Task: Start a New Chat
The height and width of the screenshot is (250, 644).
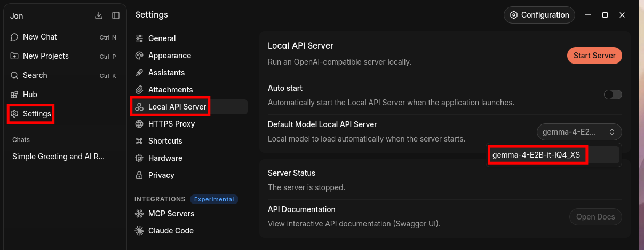Action: pos(64,37)
